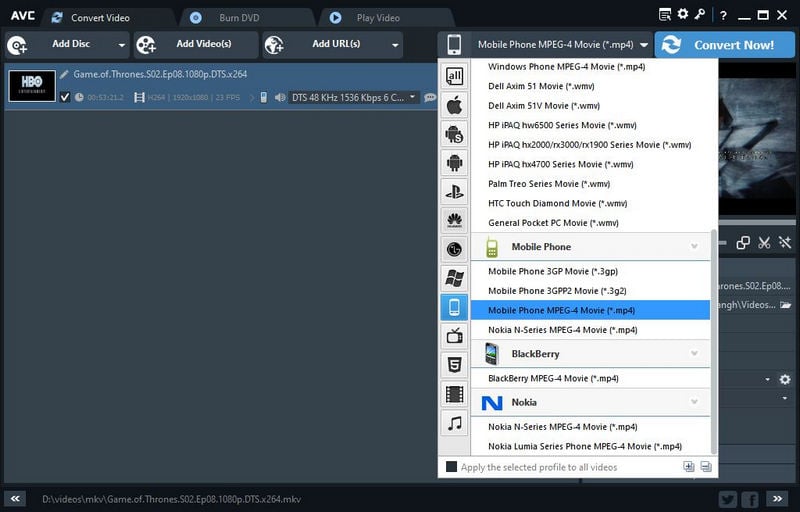This screenshot has width=800, height=512.
Task: Select 'HP iPAQ hx4700 Series Movie (*.wmv)'
Action: pyautogui.click(x=561, y=164)
